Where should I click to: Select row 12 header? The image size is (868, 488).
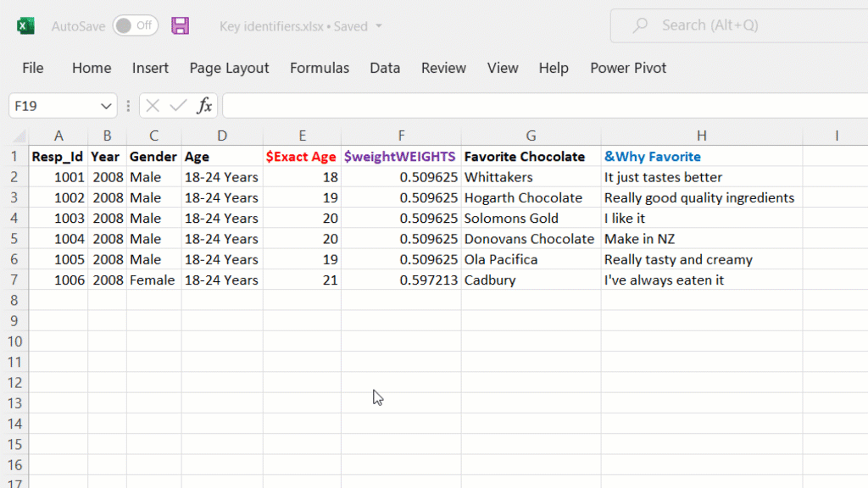(14, 383)
